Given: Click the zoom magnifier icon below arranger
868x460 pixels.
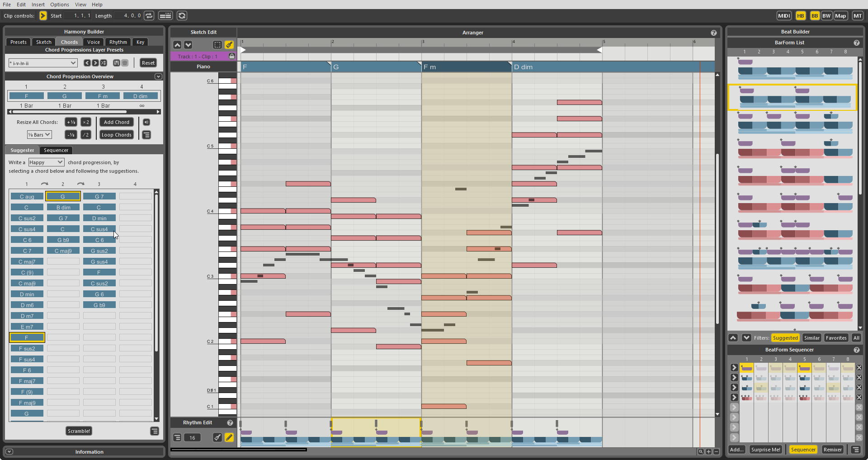Looking at the screenshot, I should (x=701, y=451).
